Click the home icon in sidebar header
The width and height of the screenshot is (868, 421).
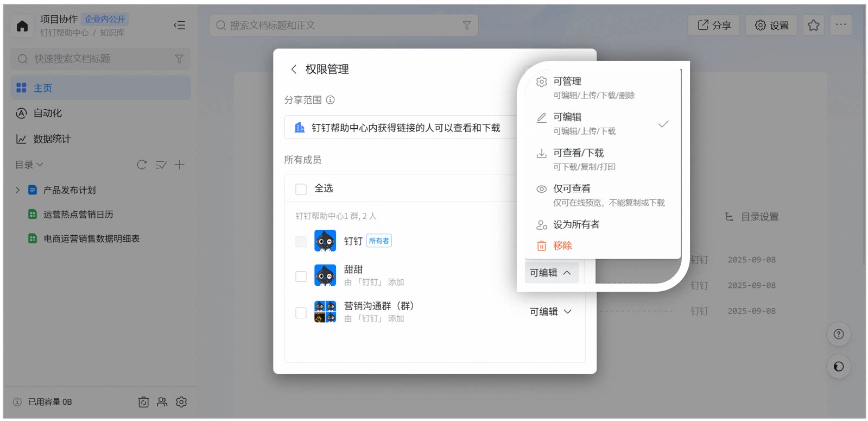click(x=22, y=26)
